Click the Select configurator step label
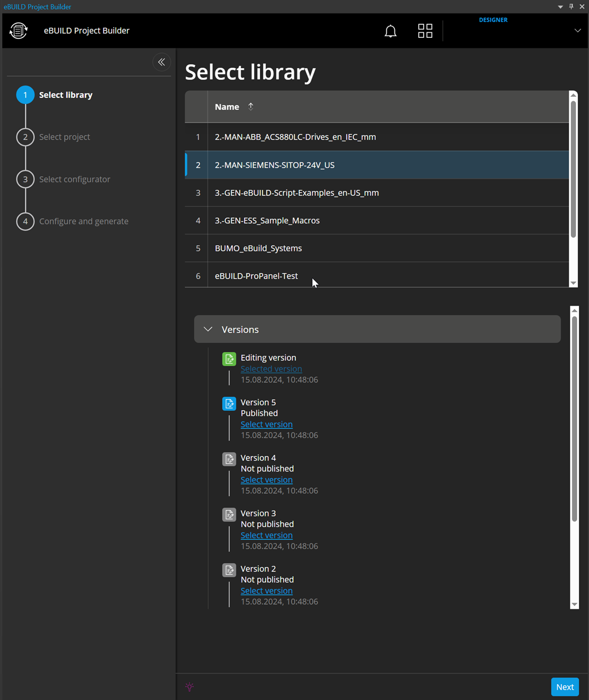589x700 pixels. (x=75, y=179)
